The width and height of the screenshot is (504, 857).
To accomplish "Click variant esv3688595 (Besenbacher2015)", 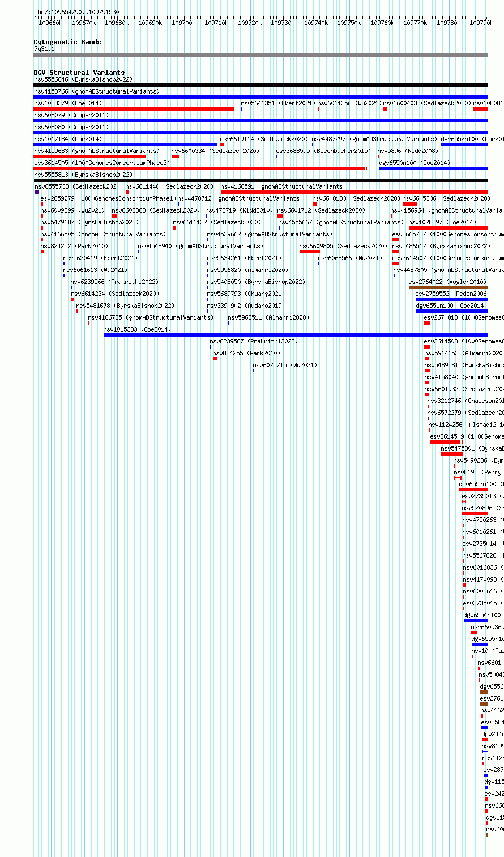I will [323, 151].
